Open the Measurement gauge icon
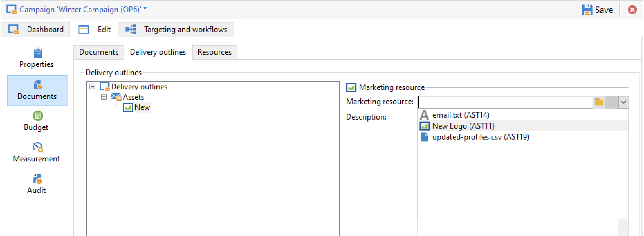Screen dimensions: 644x236 [38, 147]
